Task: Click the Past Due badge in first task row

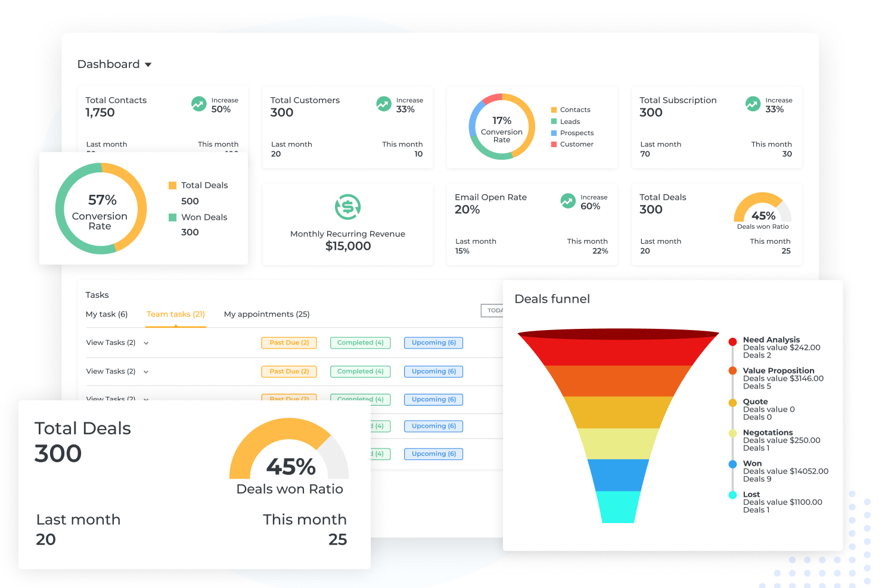Action: [288, 343]
